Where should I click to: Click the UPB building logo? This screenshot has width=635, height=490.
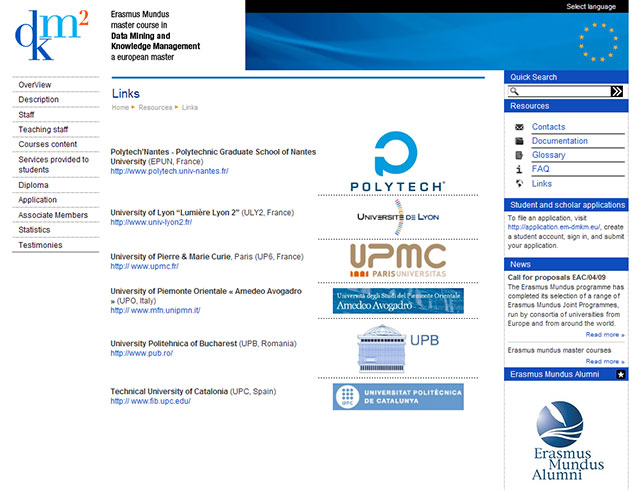pyautogui.click(x=398, y=348)
